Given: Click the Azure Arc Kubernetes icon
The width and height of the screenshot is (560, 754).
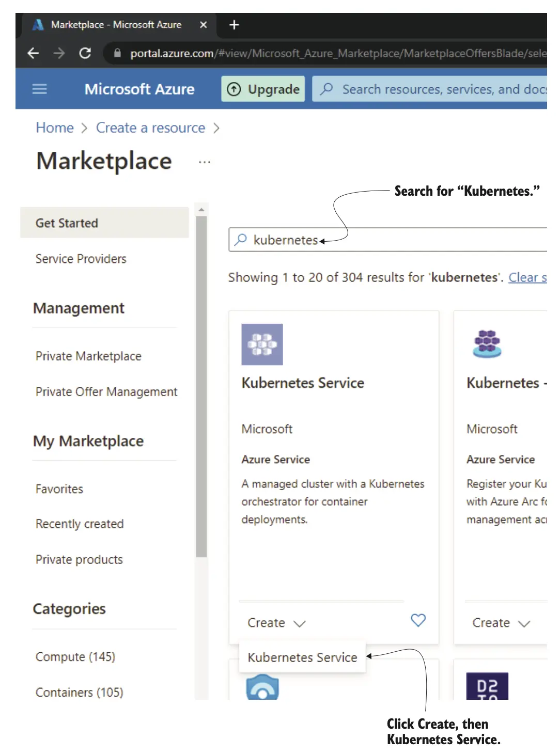Looking at the screenshot, I should coord(487,344).
